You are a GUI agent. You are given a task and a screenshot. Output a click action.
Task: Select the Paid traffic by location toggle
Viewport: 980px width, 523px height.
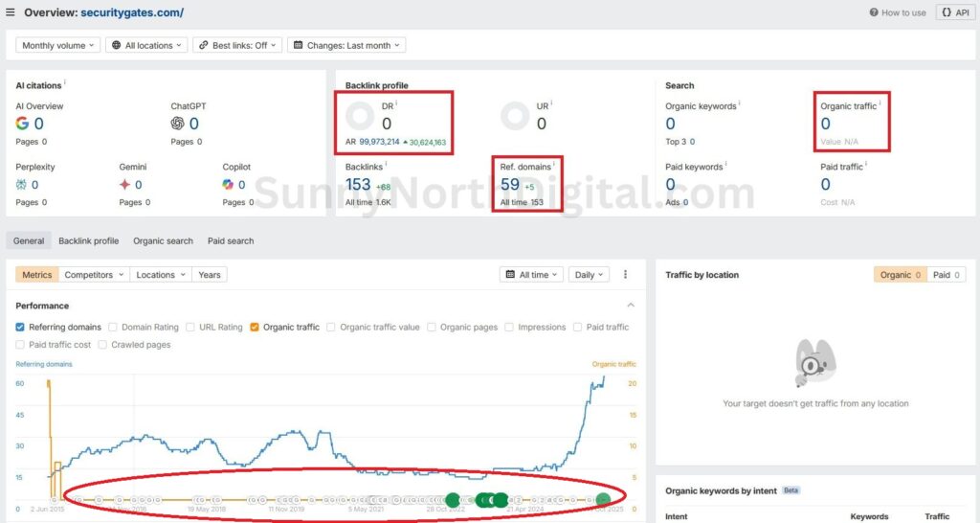946,275
